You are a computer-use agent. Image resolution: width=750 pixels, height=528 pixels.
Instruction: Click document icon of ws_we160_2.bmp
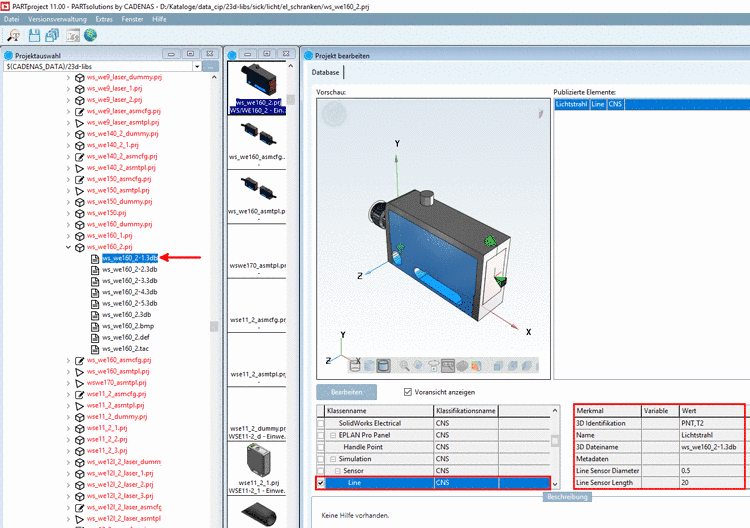(x=95, y=326)
